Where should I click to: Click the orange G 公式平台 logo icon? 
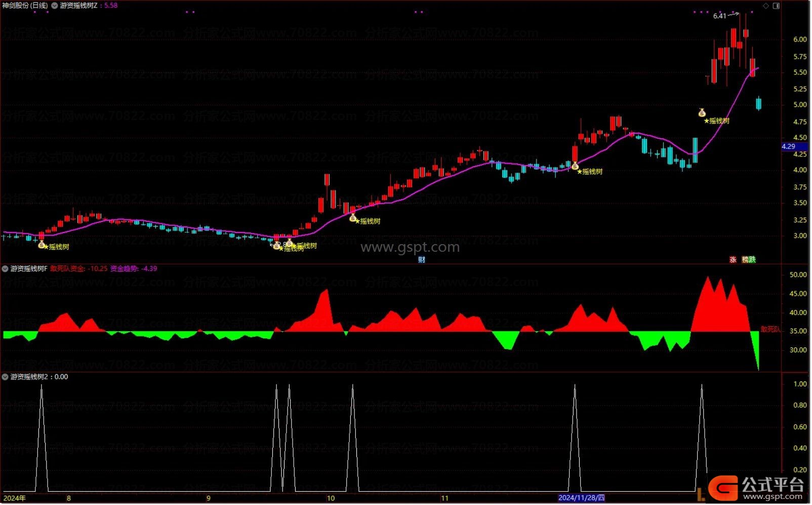tap(723, 488)
